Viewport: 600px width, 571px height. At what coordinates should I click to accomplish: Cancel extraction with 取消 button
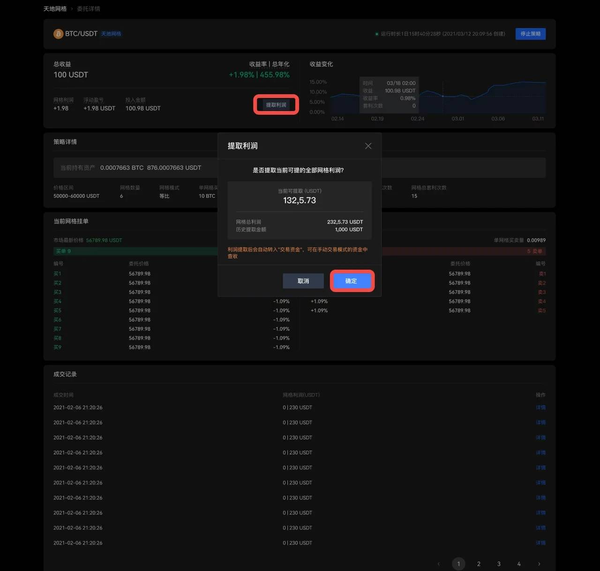(303, 281)
